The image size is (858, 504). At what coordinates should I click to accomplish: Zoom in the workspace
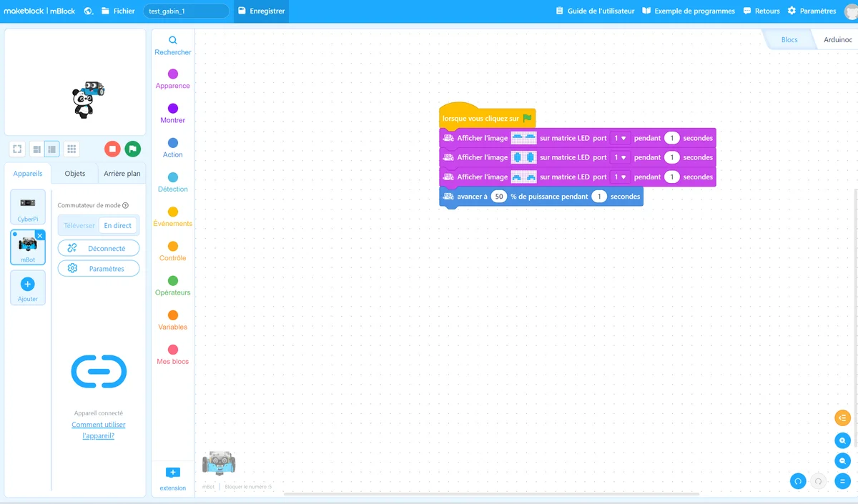pyautogui.click(x=843, y=441)
